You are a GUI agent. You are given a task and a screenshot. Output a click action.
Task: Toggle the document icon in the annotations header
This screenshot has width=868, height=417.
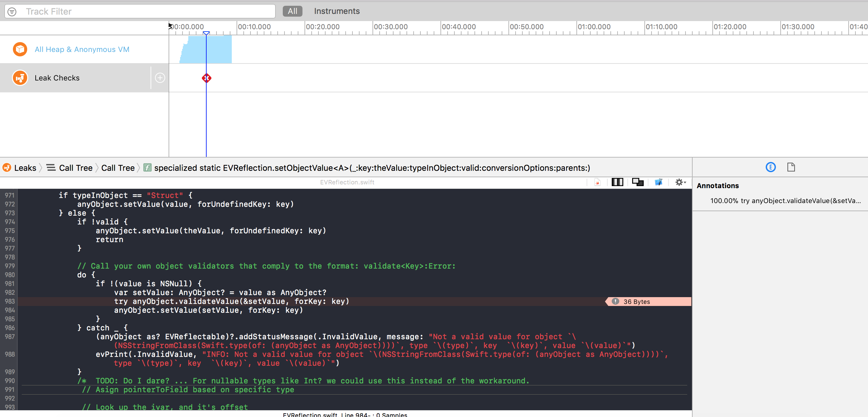(791, 167)
